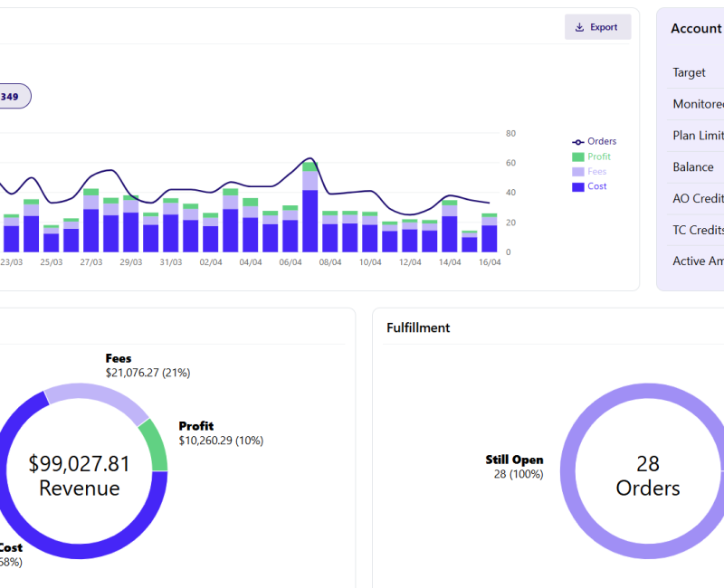Click the Export button
Image resolution: width=724 pixels, height=588 pixels.
[x=597, y=27]
